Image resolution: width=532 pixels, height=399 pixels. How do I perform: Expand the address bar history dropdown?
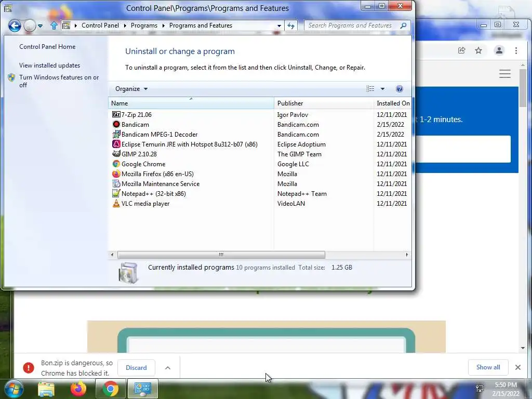tap(279, 26)
